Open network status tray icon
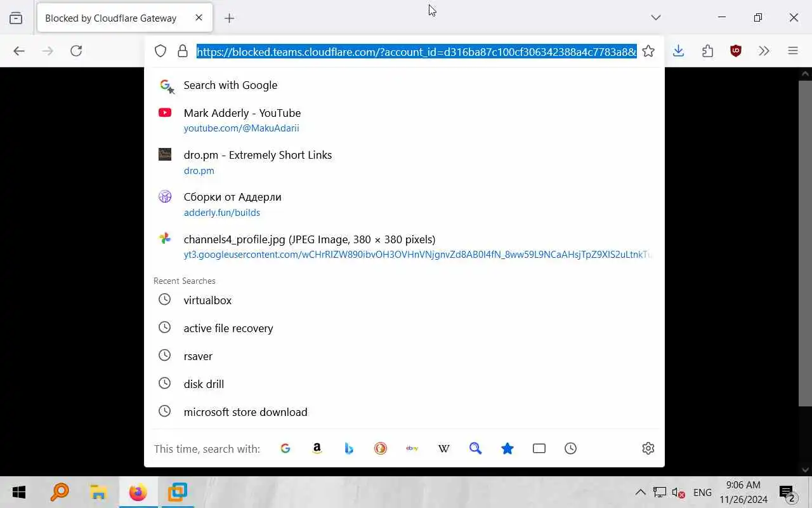Viewport: 812px width, 508px height. [660, 492]
